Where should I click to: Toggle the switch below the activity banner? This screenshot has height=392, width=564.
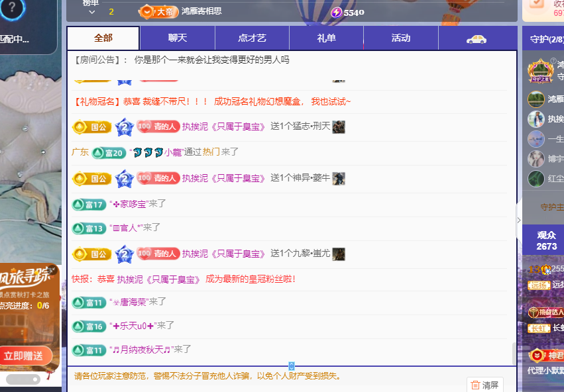coord(23,379)
